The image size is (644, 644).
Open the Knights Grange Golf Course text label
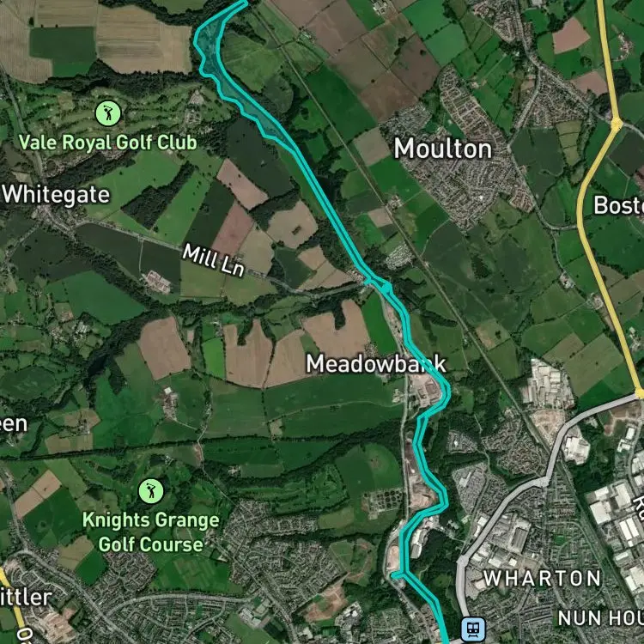point(151,532)
